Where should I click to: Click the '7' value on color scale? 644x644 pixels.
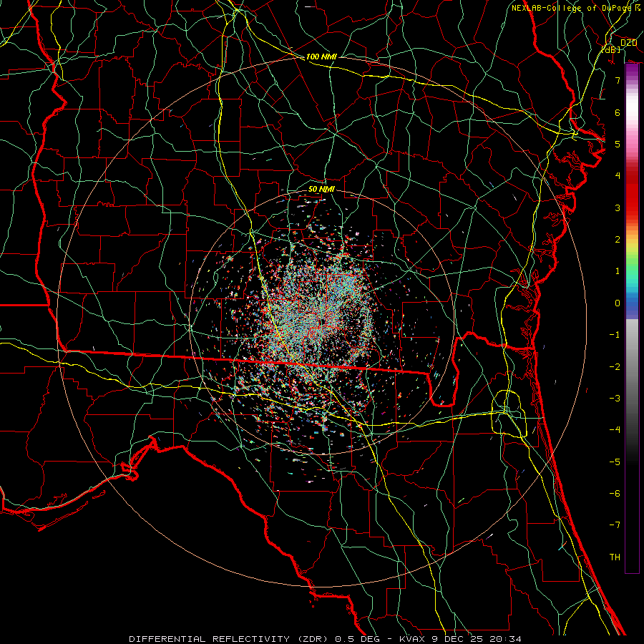618,80
